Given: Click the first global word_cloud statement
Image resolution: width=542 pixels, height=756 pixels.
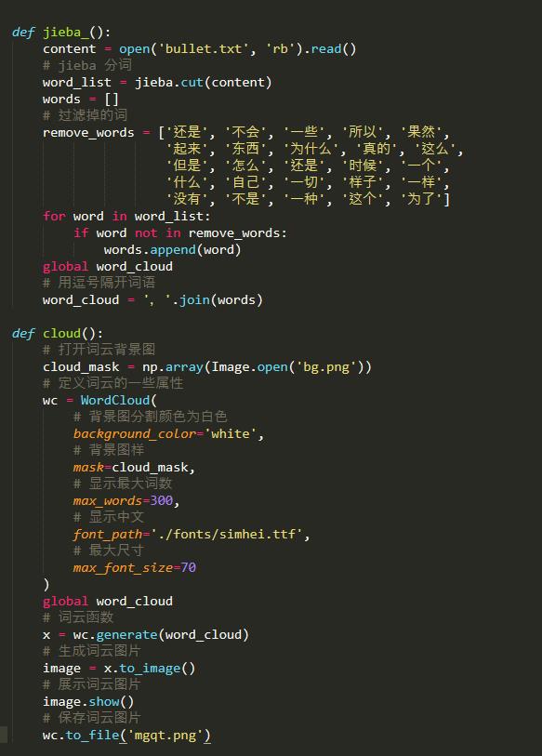Looking at the screenshot, I should click(108, 267).
